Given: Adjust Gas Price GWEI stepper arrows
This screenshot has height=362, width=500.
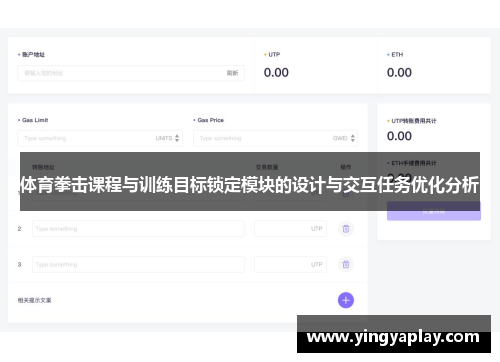Looking at the screenshot, I should (353, 138).
